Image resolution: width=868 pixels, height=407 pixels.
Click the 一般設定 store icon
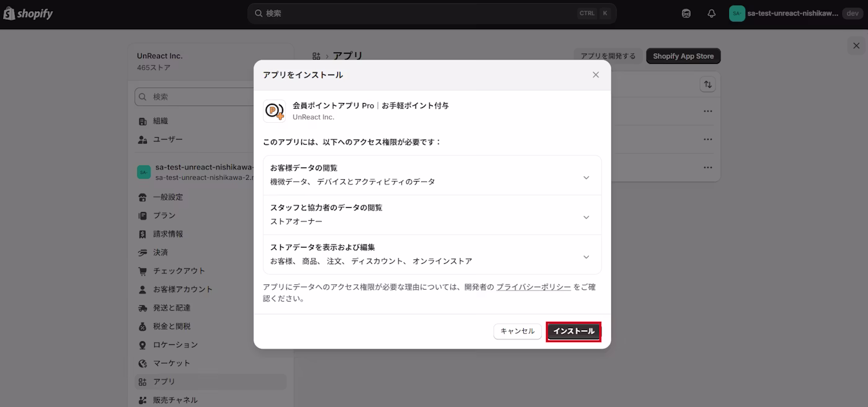[x=143, y=197]
